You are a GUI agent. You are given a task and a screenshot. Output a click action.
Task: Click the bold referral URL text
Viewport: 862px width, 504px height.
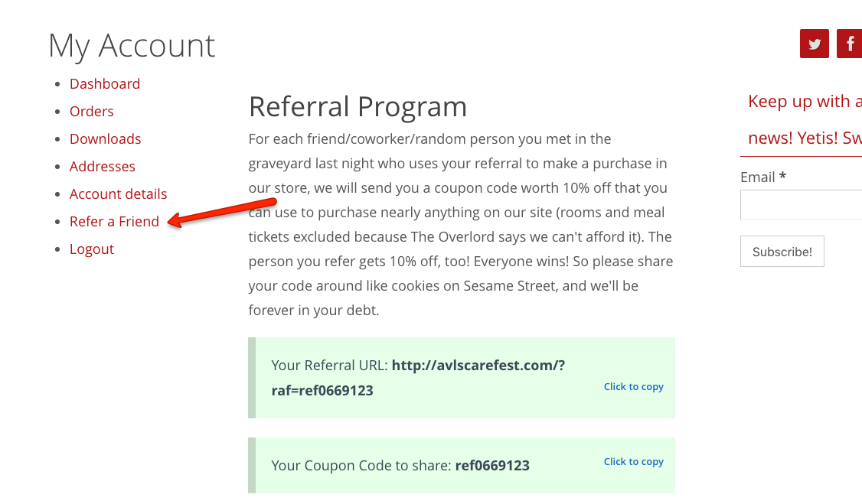coord(418,378)
